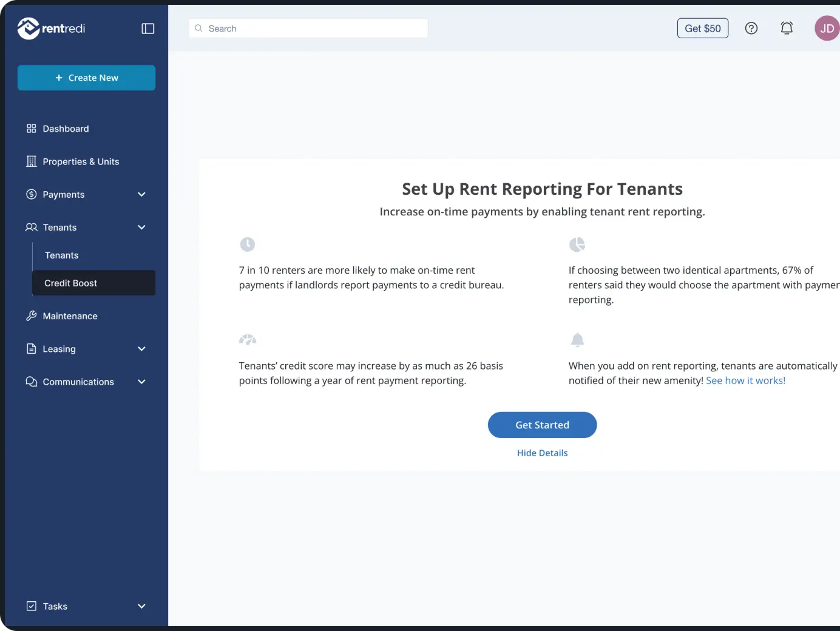Open notifications bell in the header
Viewport: 840px width, 631px height.
point(786,29)
